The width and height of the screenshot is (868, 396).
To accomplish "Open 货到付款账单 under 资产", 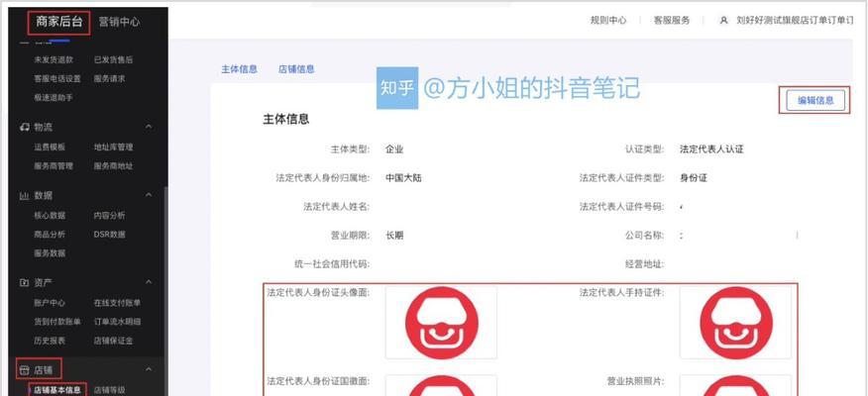I will tap(57, 322).
